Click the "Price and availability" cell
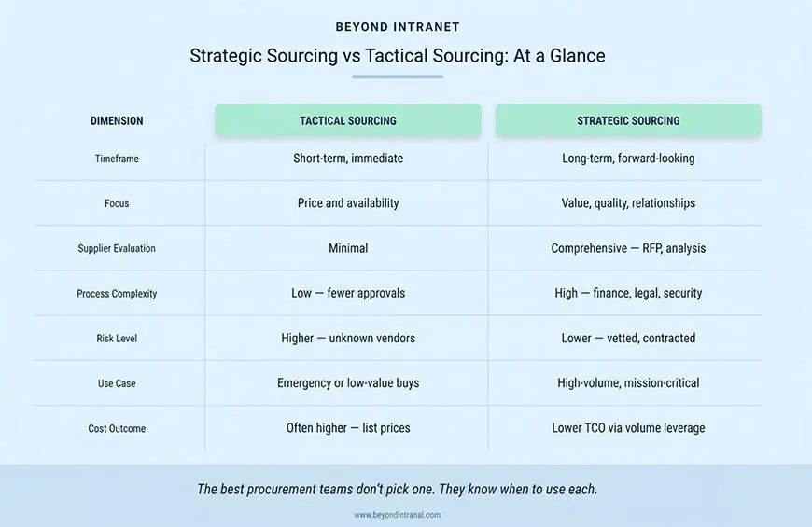Image resolution: width=812 pixels, height=527 pixels. (x=348, y=203)
